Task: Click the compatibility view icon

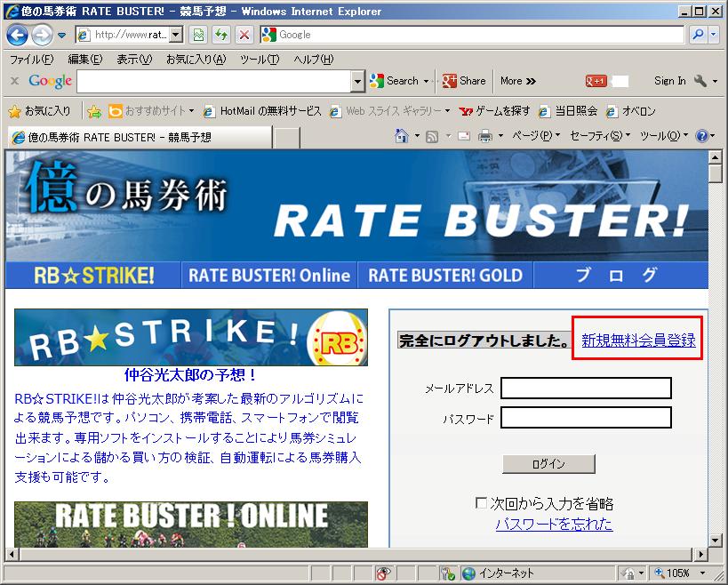Action: [x=198, y=35]
